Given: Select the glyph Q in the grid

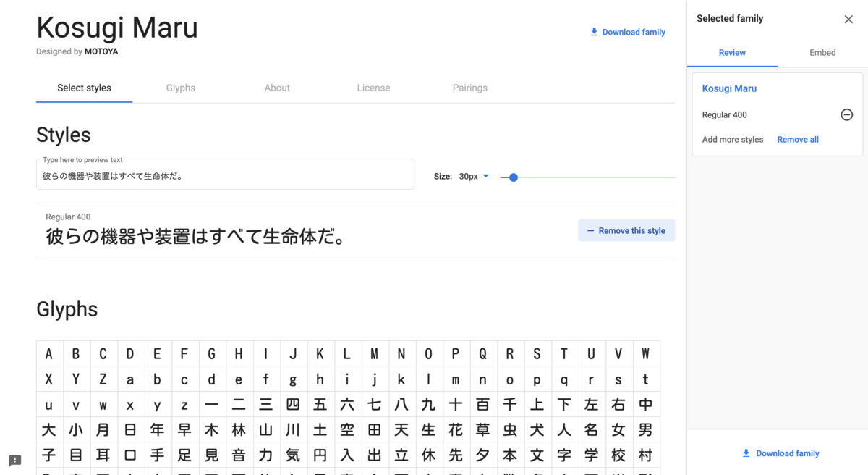Looking at the screenshot, I should click(x=483, y=354).
